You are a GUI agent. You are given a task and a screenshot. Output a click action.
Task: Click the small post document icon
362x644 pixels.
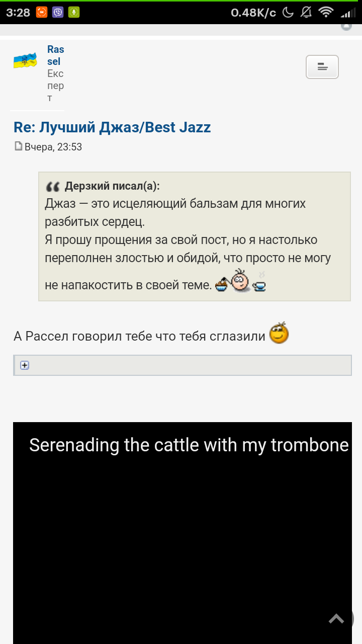pyautogui.click(x=19, y=146)
